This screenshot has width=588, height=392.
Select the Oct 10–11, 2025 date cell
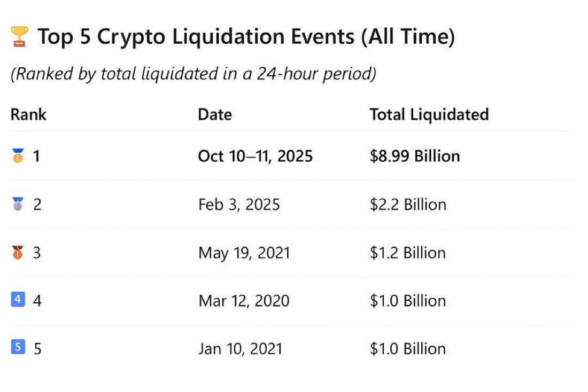(256, 156)
